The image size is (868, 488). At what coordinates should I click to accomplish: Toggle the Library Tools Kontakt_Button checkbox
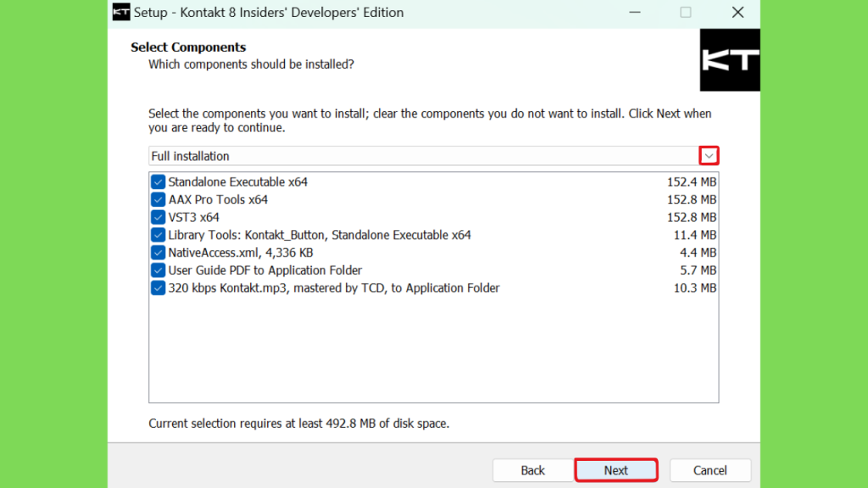pyautogui.click(x=158, y=236)
